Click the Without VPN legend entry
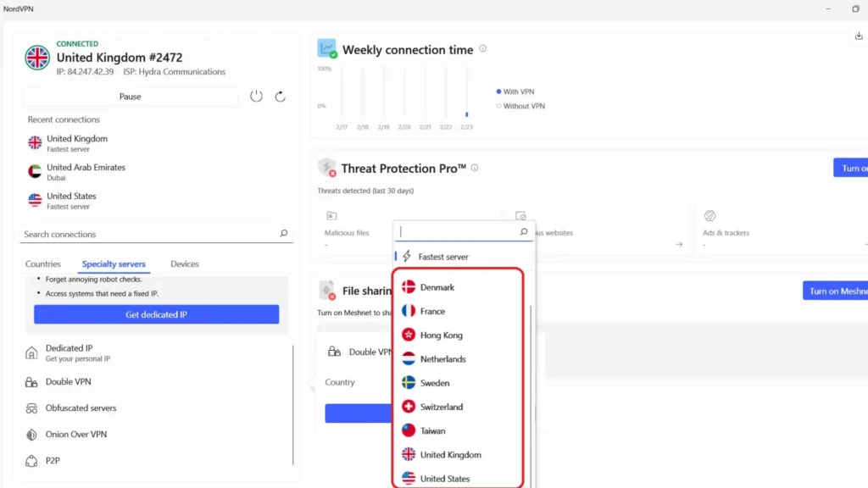868x488 pixels. 521,106
